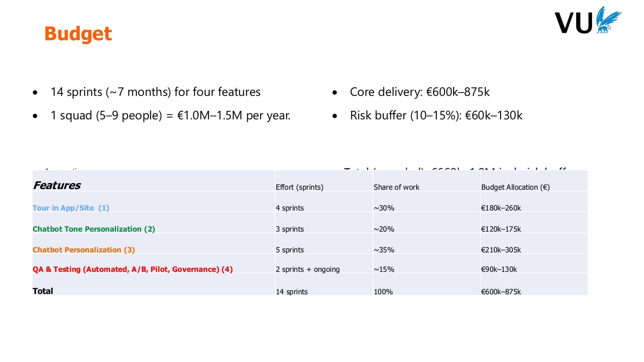
Task: Select the 'Tour in App/Site (1)' row label
Action: tap(71, 208)
